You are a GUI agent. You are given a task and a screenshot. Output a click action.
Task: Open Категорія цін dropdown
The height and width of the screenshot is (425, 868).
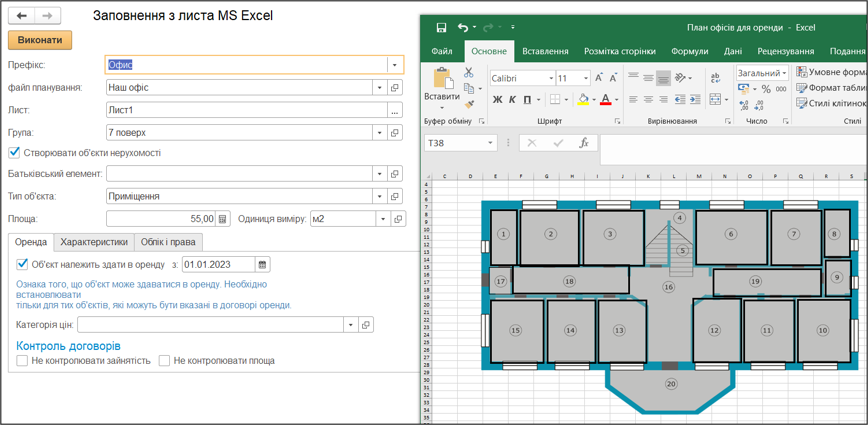pos(351,325)
